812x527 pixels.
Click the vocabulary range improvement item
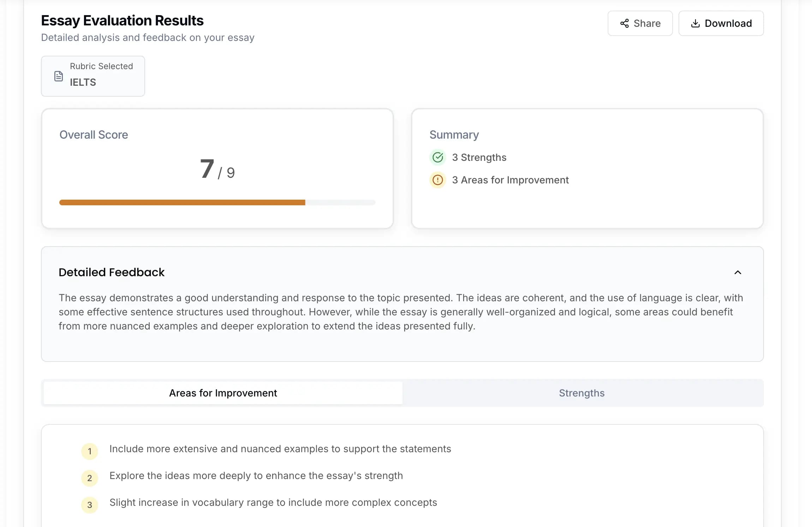(273, 502)
